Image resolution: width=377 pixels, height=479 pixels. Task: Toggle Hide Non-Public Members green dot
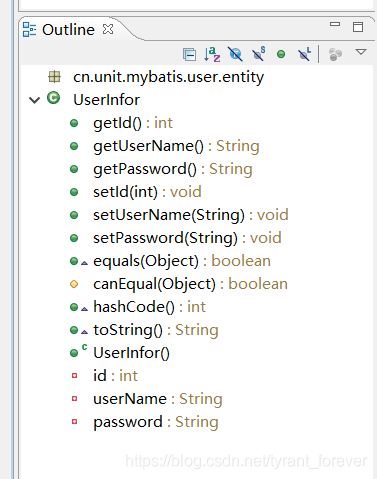[x=281, y=54]
